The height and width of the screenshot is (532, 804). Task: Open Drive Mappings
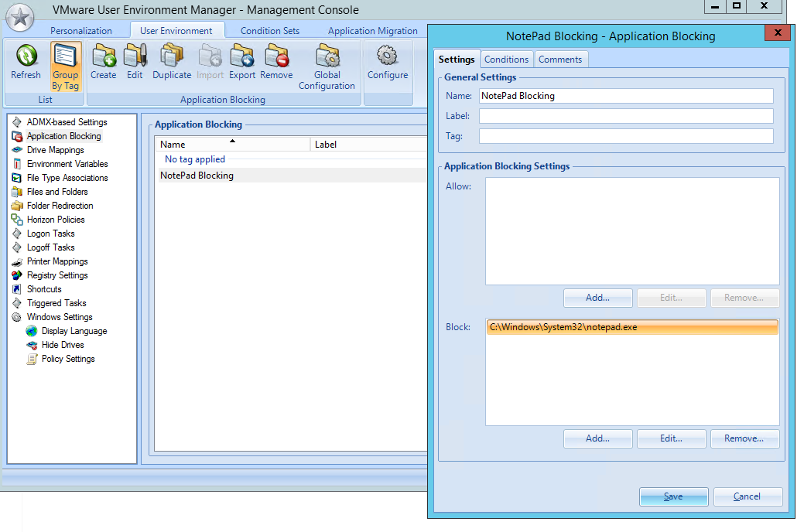click(x=56, y=150)
